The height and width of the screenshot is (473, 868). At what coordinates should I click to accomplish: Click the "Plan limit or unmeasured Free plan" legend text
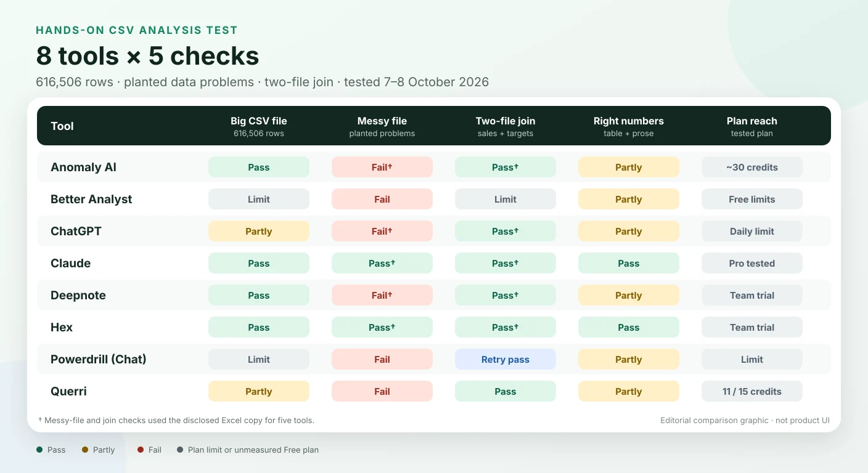tap(253, 450)
